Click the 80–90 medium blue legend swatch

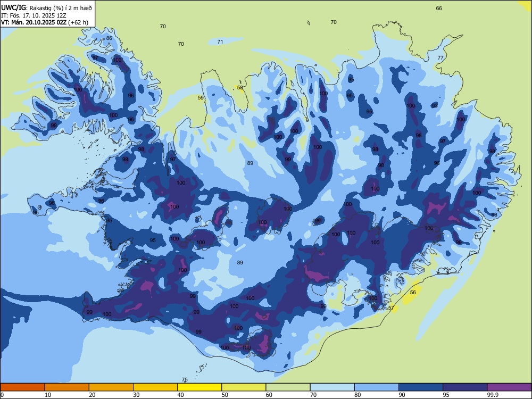pos(376,387)
